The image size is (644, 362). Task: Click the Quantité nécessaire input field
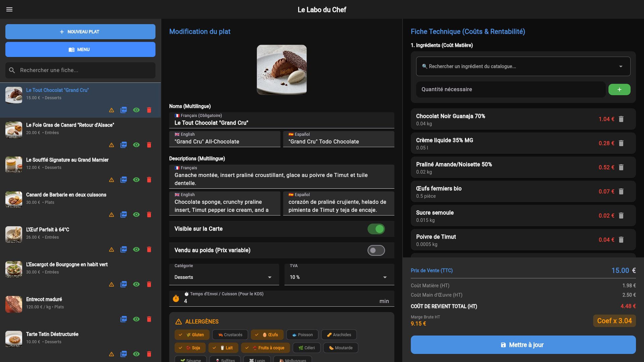[511, 89]
